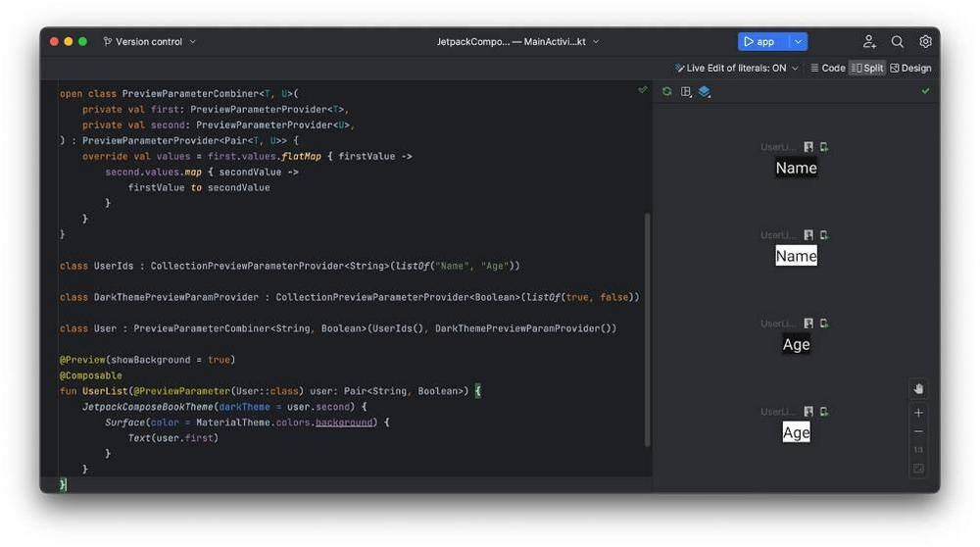Click the zoom-to-fit icon

[918, 469]
